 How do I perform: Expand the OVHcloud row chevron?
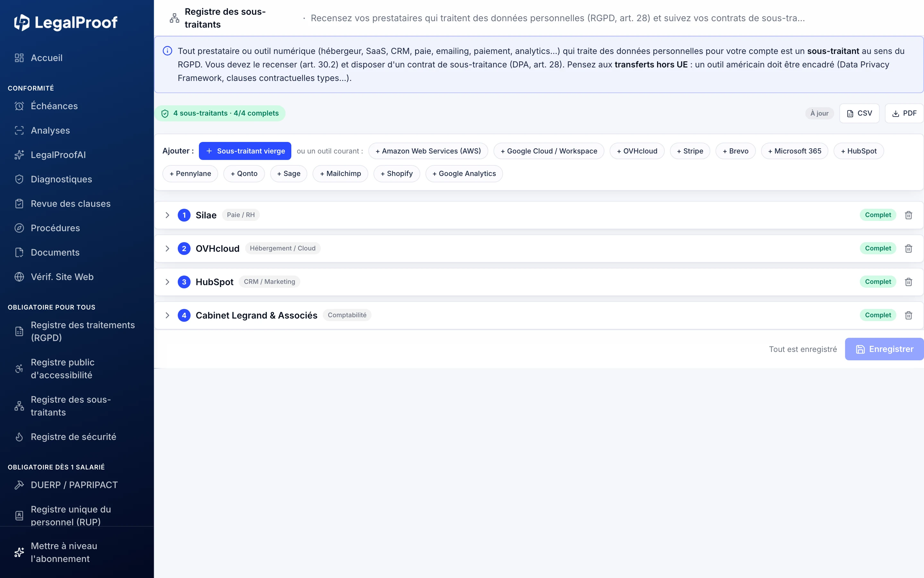[167, 249]
